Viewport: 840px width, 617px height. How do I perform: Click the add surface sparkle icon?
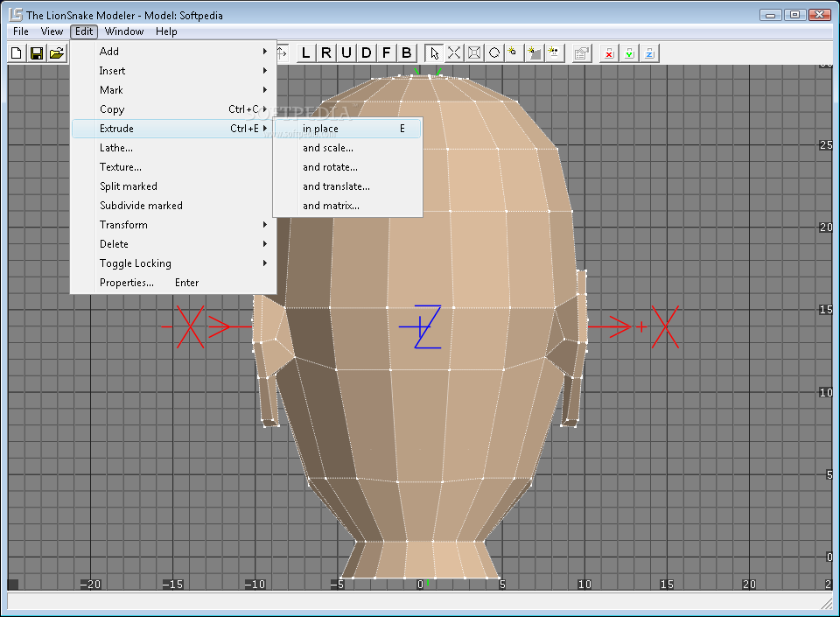[534, 53]
